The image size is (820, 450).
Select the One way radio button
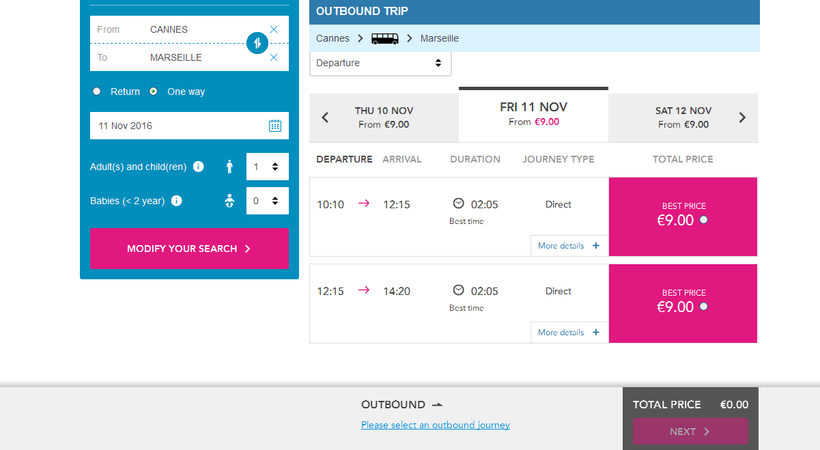point(153,92)
